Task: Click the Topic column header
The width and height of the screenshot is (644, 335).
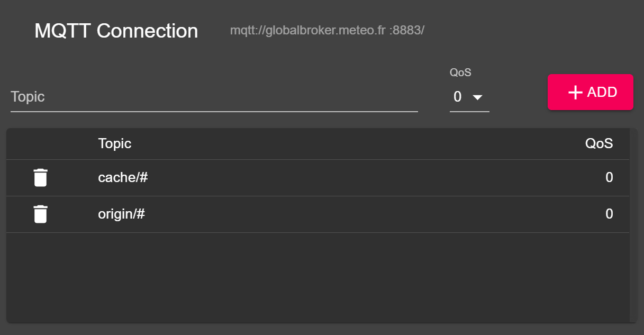Action: 114,143
